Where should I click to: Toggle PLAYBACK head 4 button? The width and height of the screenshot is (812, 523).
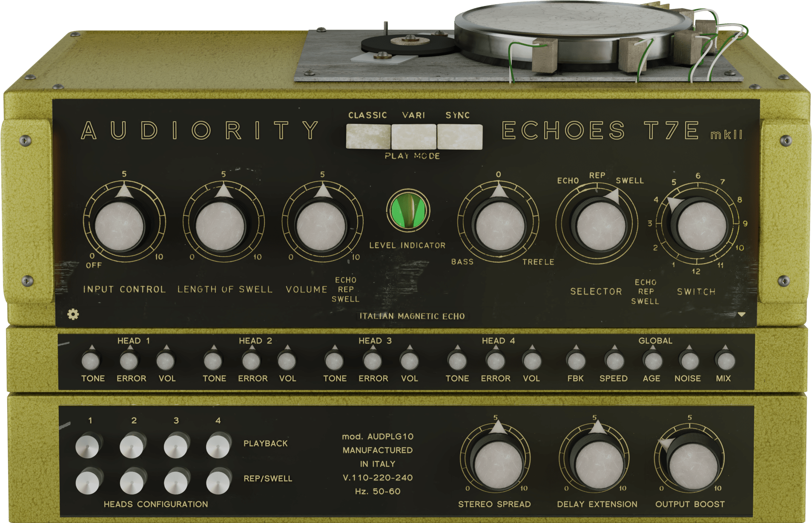219,446
